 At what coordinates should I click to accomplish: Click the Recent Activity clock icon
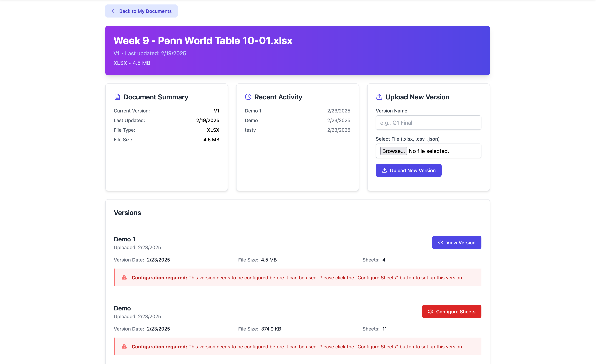point(248,97)
